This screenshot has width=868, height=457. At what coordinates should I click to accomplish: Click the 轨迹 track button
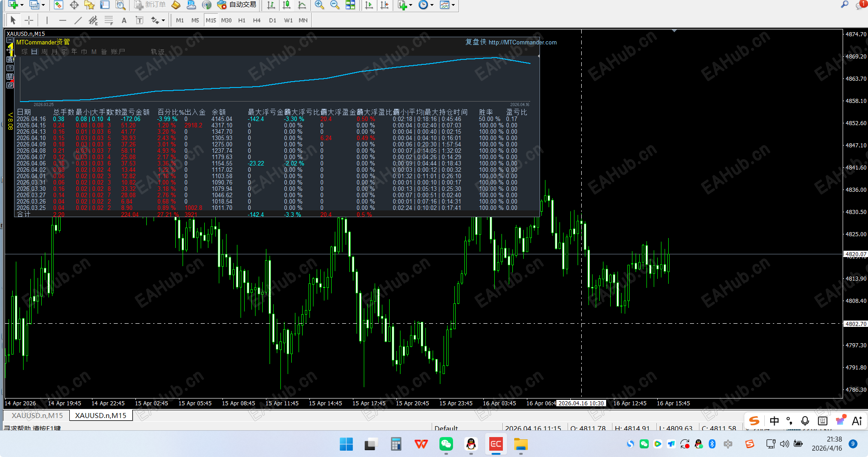pyautogui.click(x=158, y=52)
